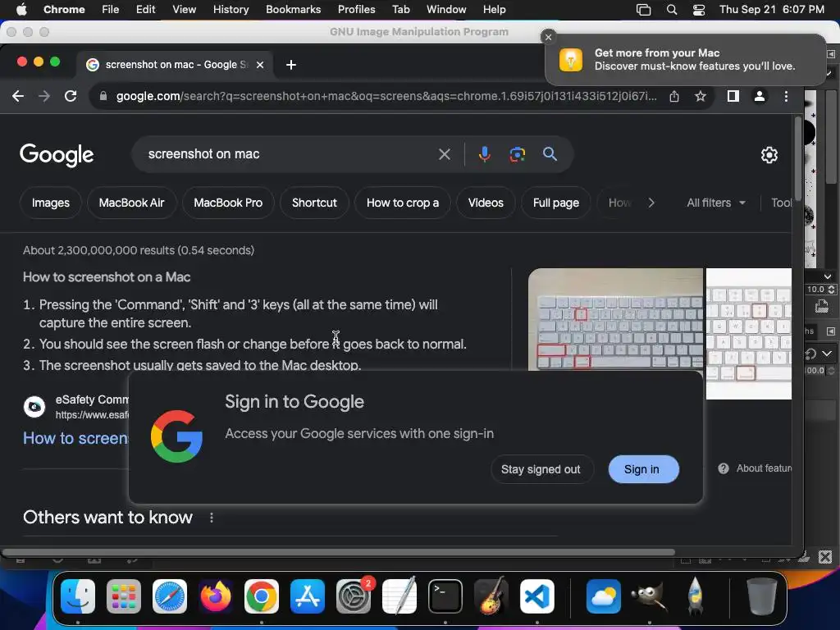Viewport: 840px width, 630px height.
Task: Click the vertical page scrollbar
Action: 798,158
